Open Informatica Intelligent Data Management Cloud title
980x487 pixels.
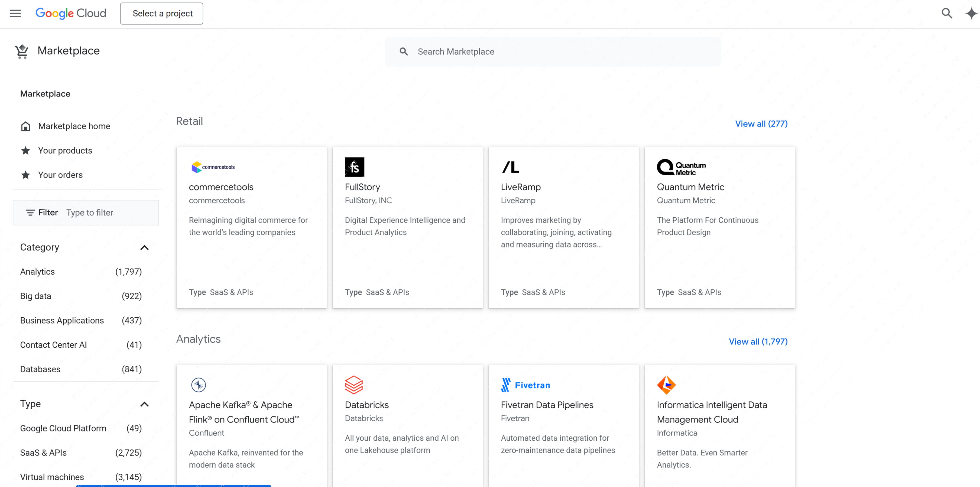coord(712,412)
